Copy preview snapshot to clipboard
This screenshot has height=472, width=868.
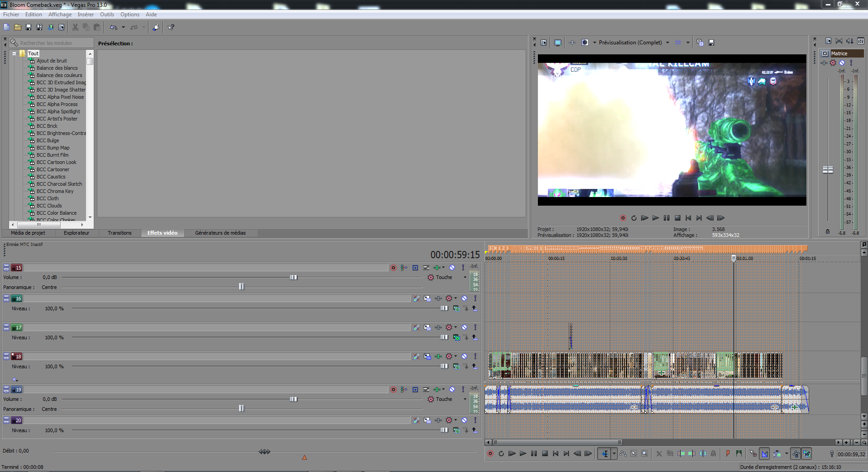[x=700, y=43]
